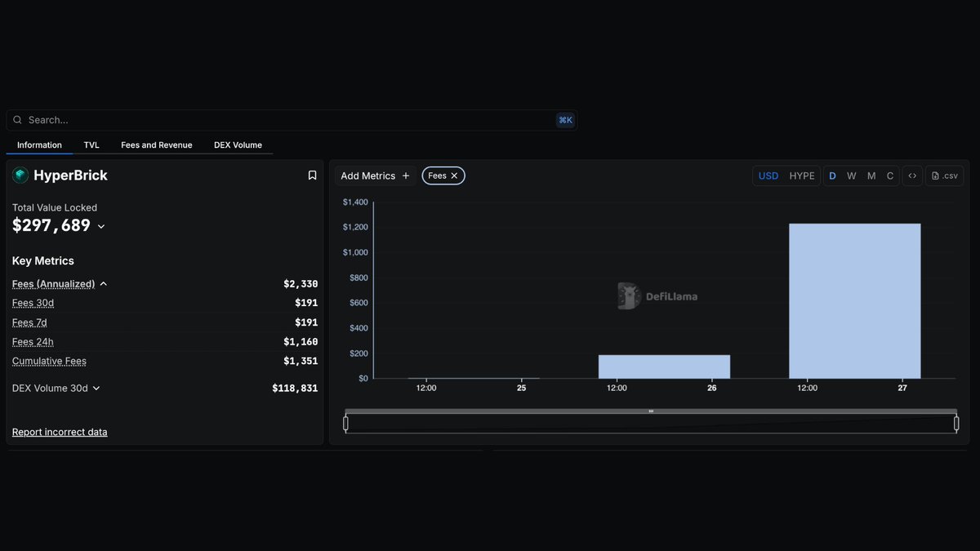Open the Add Metrics menu
The height and width of the screenshot is (551, 980).
(x=376, y=176)
